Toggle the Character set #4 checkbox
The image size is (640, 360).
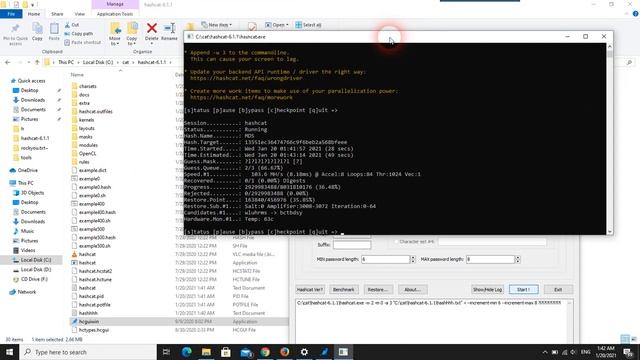(x=396, y=242)
